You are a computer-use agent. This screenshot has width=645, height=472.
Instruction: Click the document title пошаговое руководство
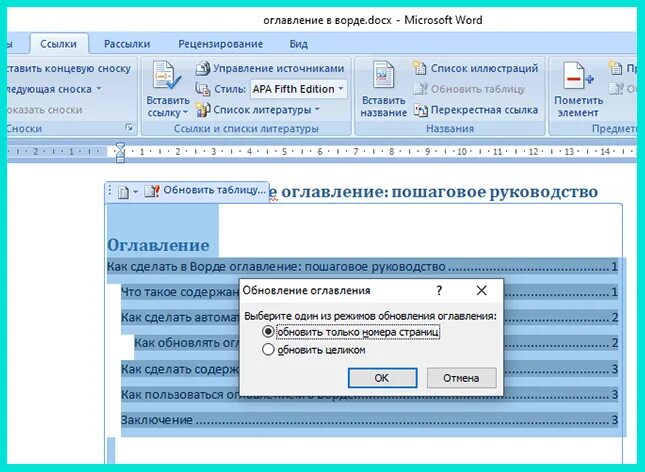click(494, 191)
